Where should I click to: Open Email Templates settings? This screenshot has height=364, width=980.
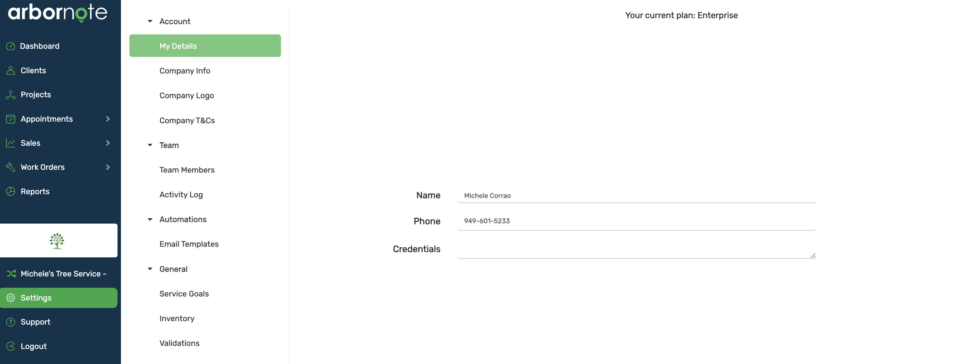(189, 244)
